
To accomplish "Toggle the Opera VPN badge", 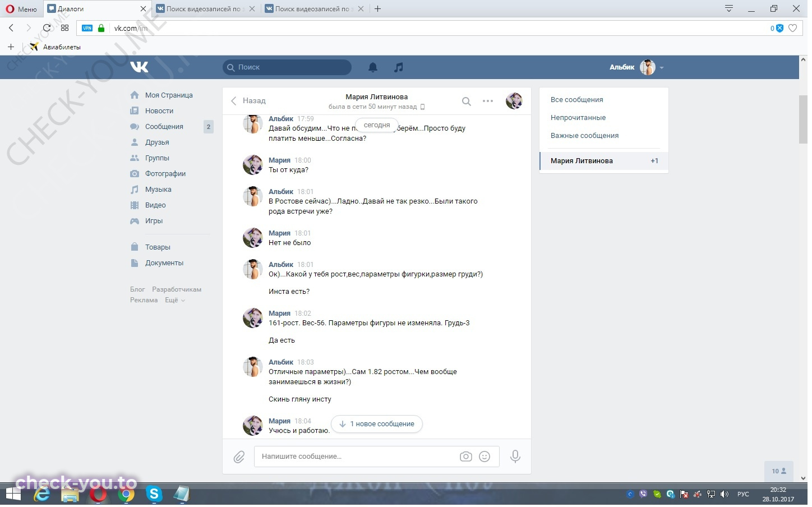I will click(87, 28).
